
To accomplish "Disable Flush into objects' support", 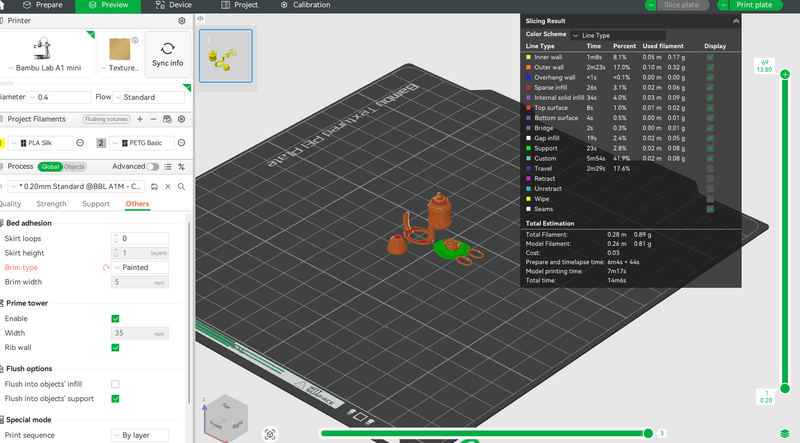I will pyautogui.click(x=115, y=399).
